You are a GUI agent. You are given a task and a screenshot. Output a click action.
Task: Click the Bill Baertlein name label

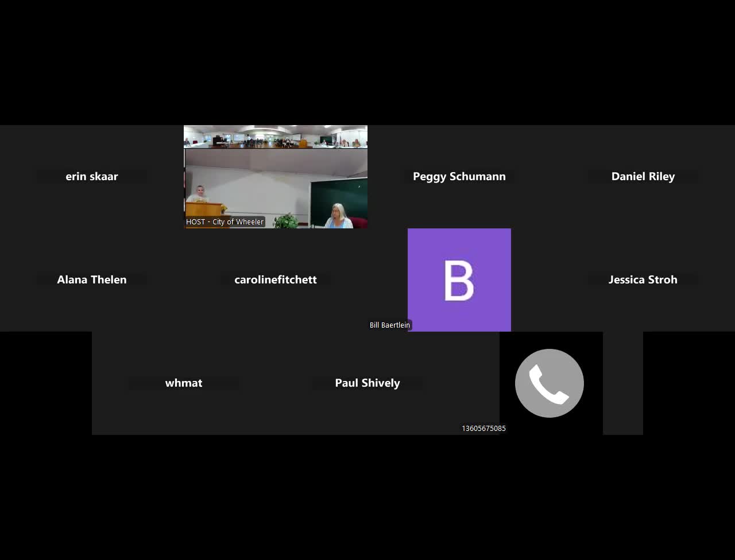click(390, 325)
